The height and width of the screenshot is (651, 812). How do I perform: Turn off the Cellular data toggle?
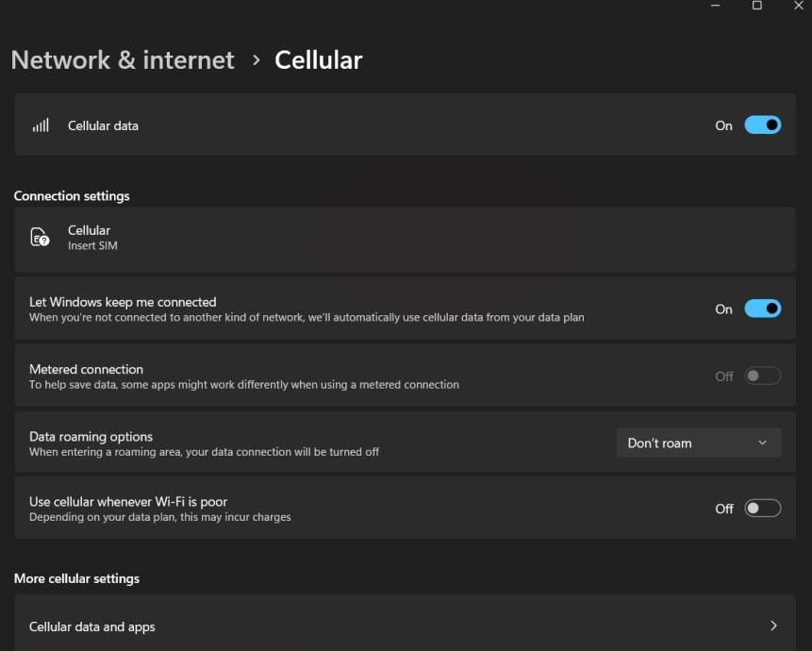[x=763, y=125]
